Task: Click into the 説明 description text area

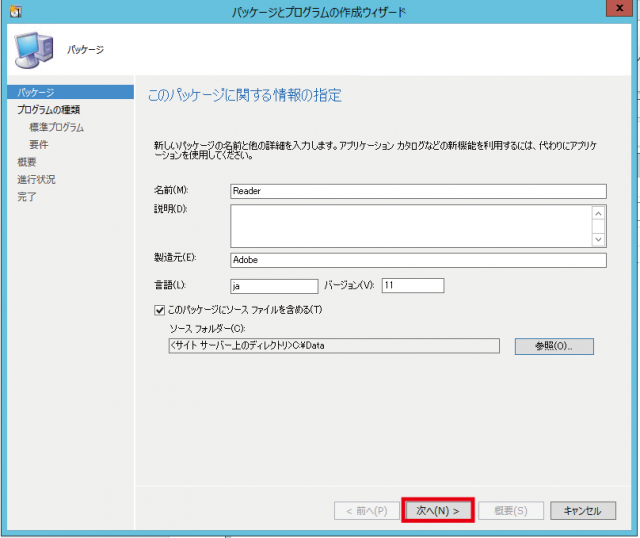Action: (410, 226)
